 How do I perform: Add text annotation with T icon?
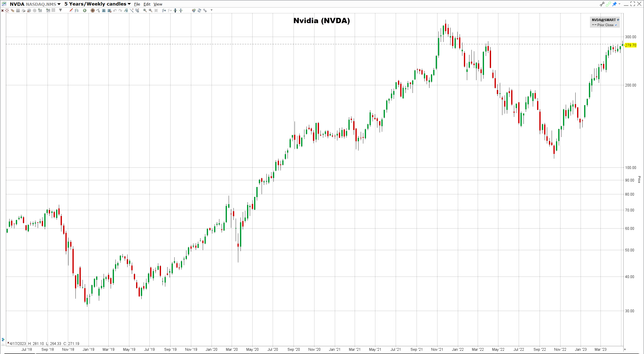point(104,10)
